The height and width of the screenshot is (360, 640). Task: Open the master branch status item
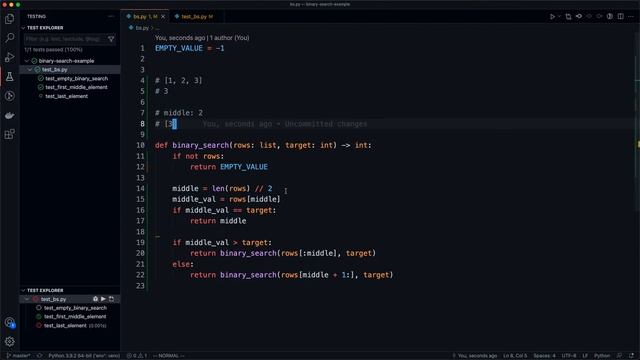(19, 356)
